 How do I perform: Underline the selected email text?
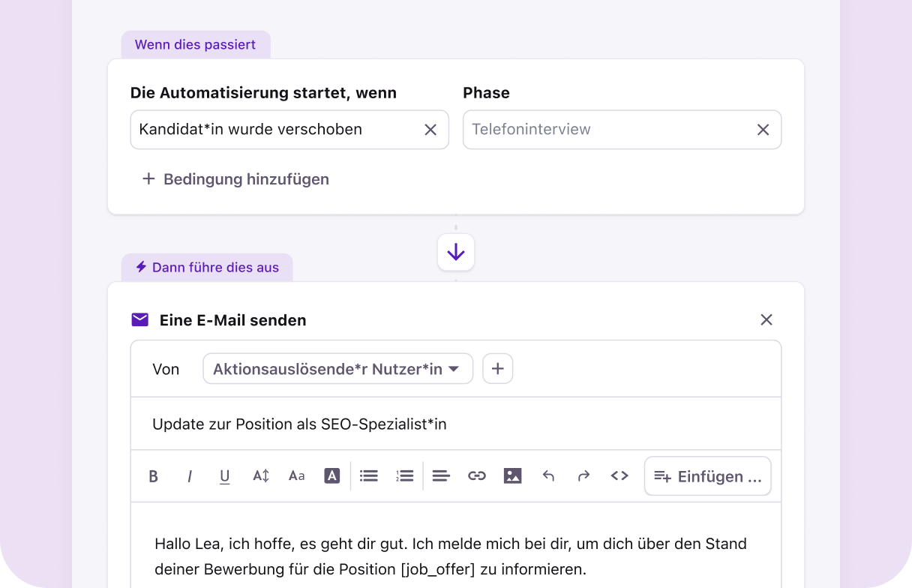(224, 475)
